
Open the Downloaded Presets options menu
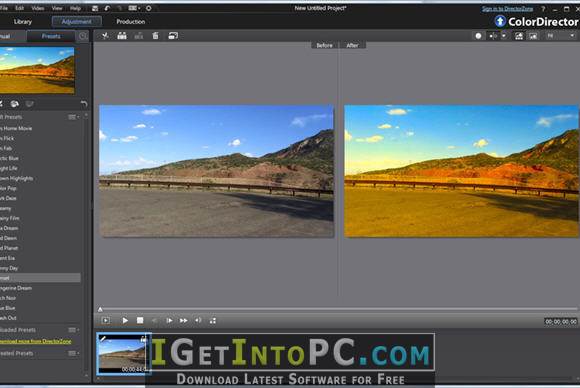(x=73, y=330)
